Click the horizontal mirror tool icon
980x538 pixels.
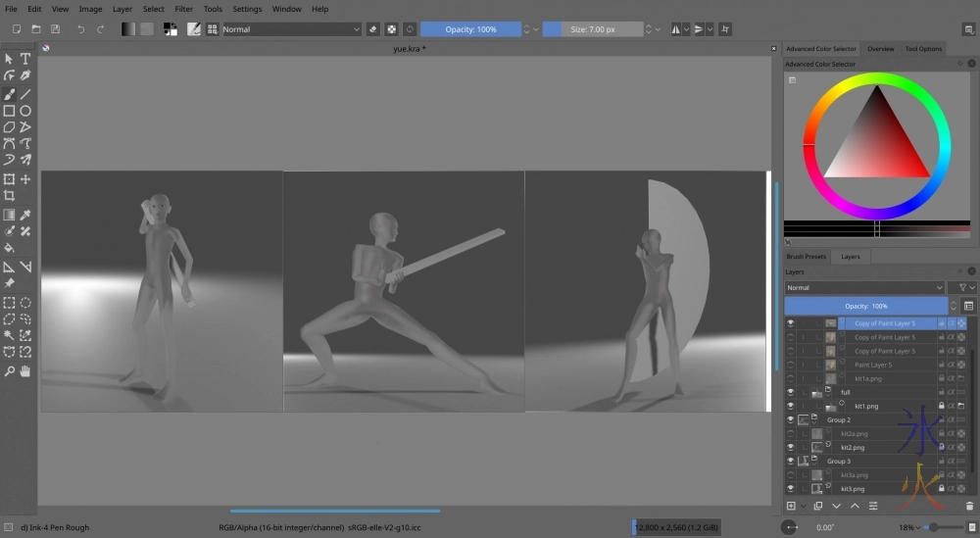(676, 29)
